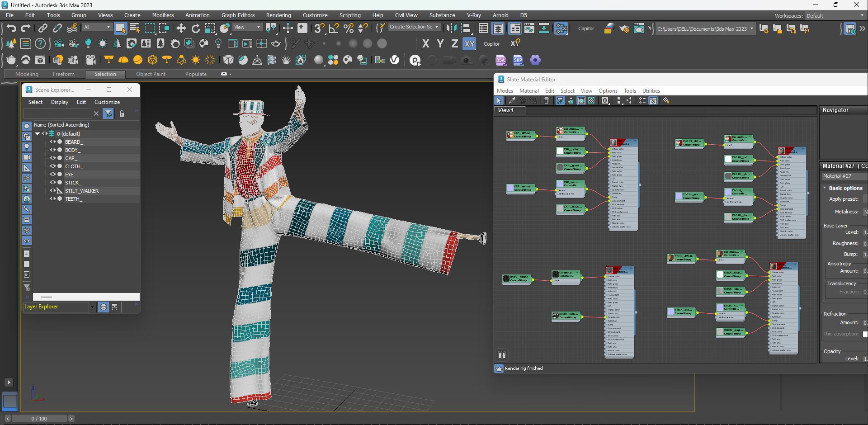Click the D5A converter toolbar icon
Image resolution: width=868 pixels, height=425 pixels.
click(x=500, y=60)
